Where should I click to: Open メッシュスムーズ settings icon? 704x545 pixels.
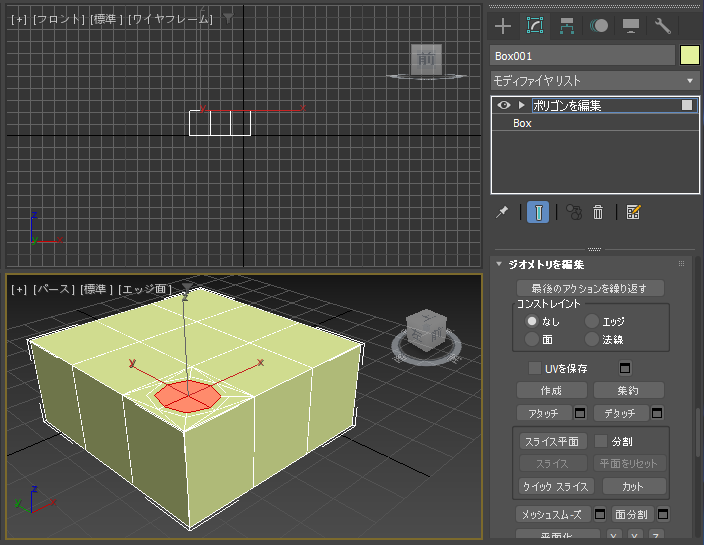click(600, 514)
